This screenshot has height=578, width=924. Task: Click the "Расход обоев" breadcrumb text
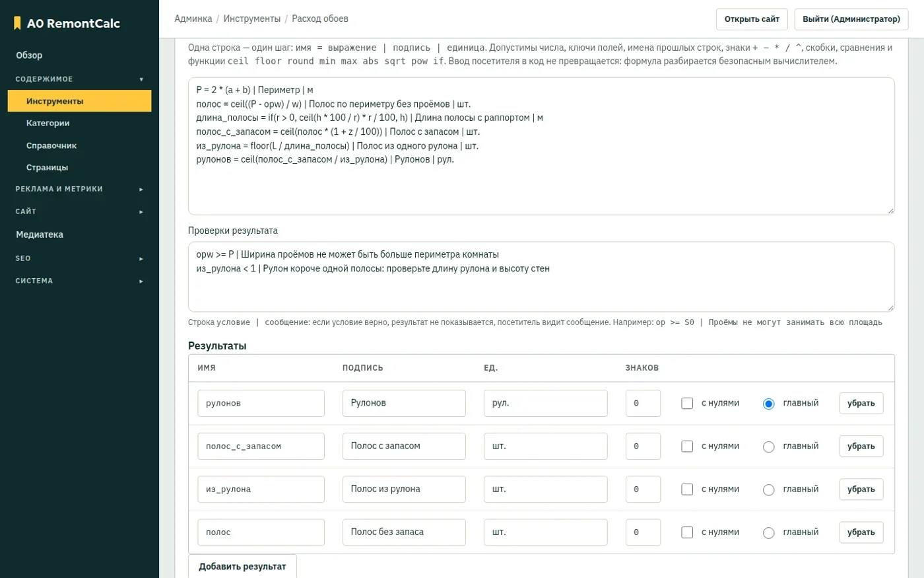pos(320,18)
